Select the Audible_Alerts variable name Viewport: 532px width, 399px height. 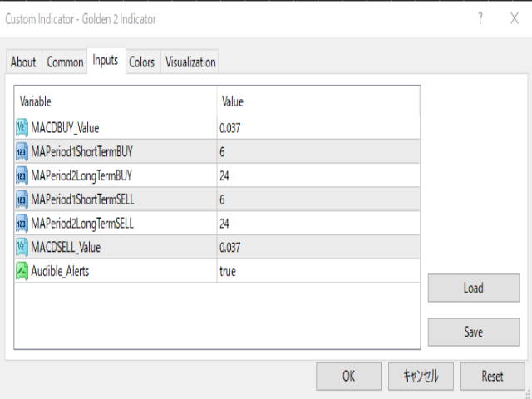click(x=60, y=271)
